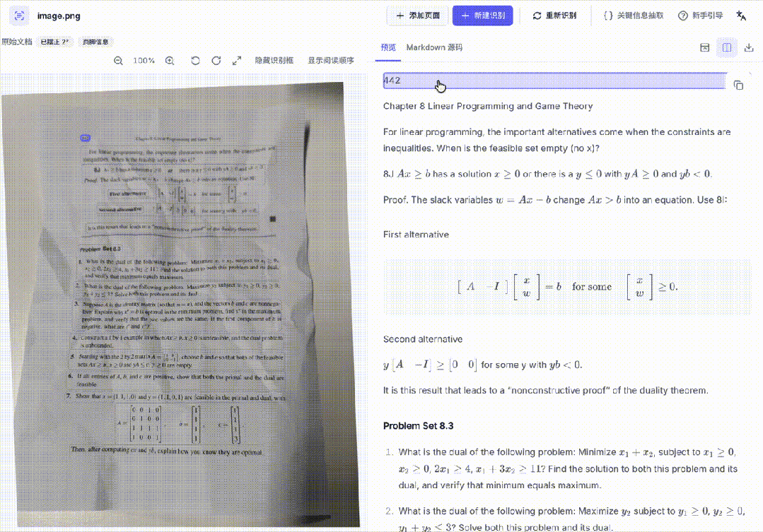Zoom in the document preview
The width and height of the screenshot is (763, 532).
170,61
